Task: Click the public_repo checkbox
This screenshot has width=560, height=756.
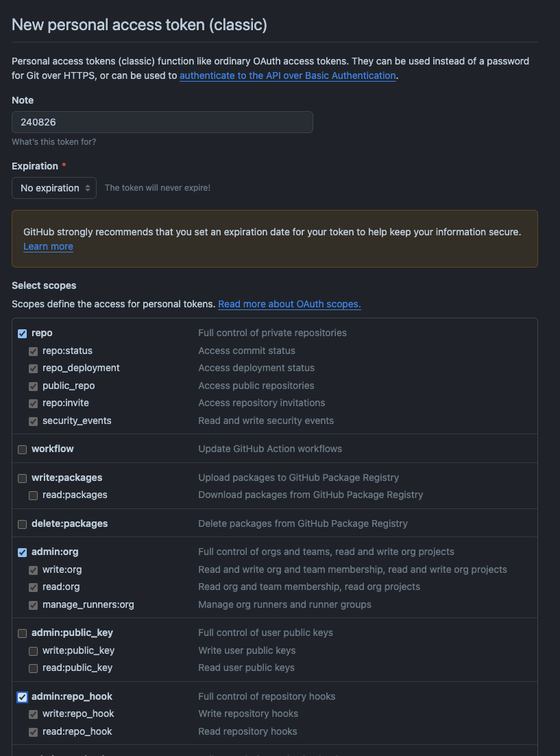Action: click(34, 387)
